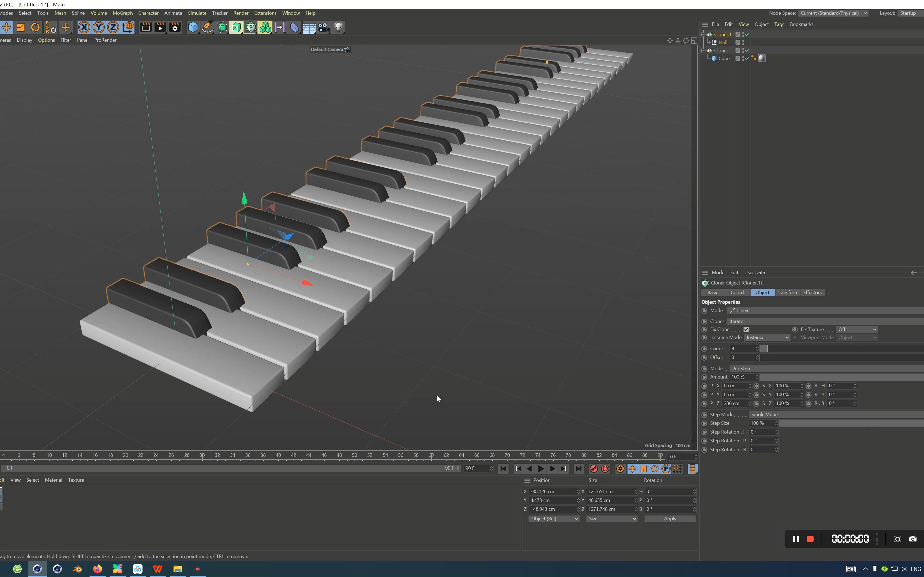This screenshot has height=577, width=924.
Task: Click the Amount 100% slider bar
Action: [x=840, y=377]
